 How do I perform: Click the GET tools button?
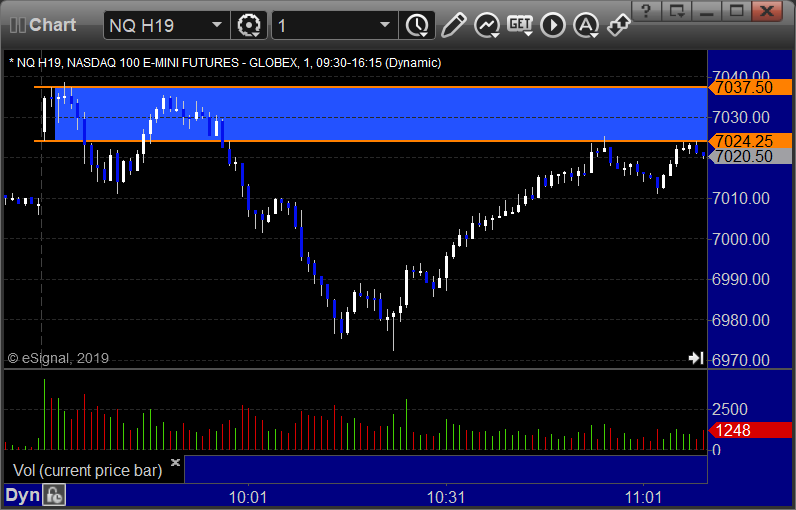520,25
